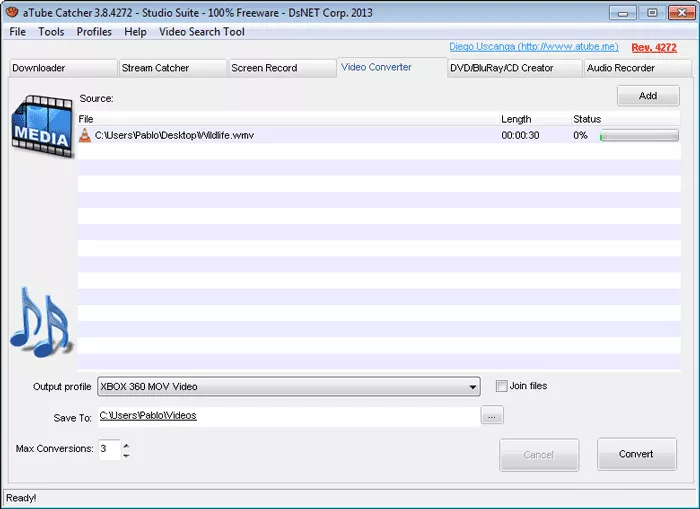Viewport: 700px width, 509px height.
Task: Open the Tools menu
Action: [51, 32]
